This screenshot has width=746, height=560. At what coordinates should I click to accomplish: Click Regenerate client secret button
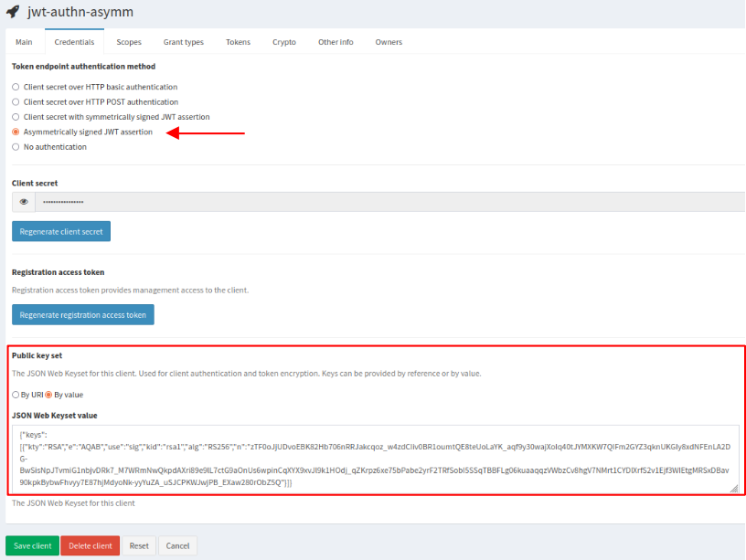(61, 231)
